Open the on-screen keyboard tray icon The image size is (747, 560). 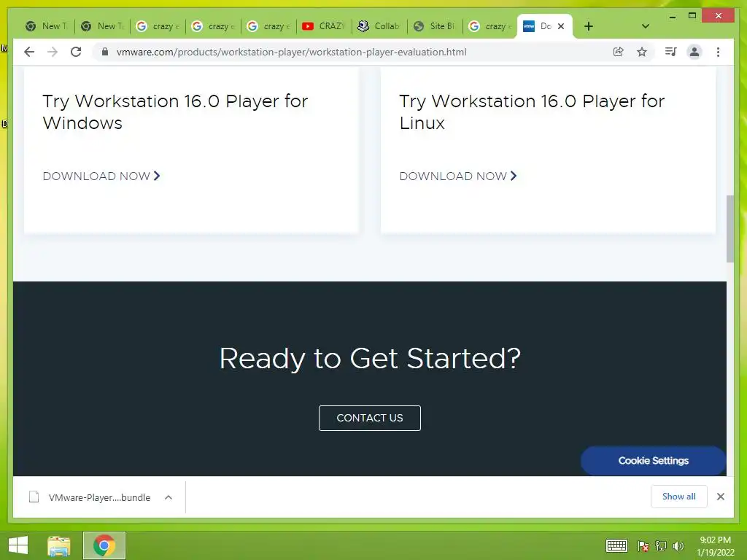point(616,545)
